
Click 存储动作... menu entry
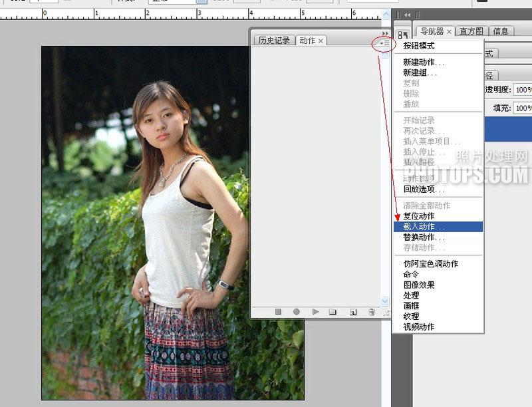coord(438,247)
